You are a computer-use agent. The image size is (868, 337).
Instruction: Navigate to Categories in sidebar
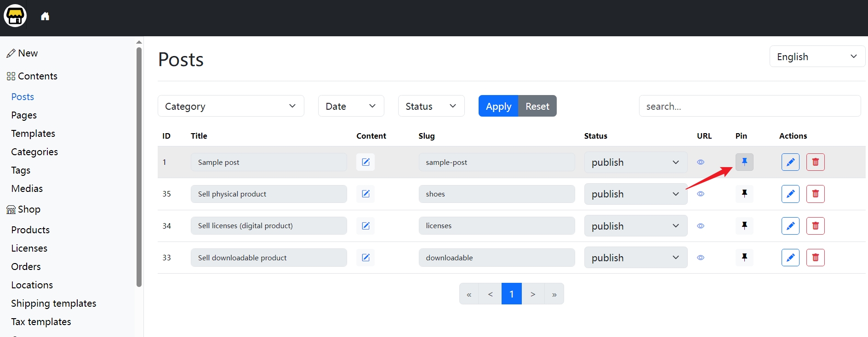pos(34,152)
